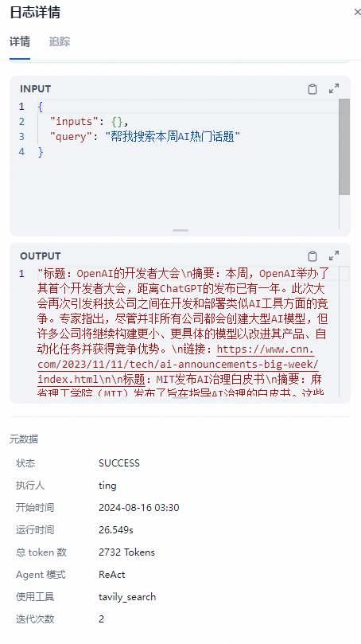Viewport: 361px width, 644px height.
Task: Copy the OUTPUT text content
Action: pos(312,256)
